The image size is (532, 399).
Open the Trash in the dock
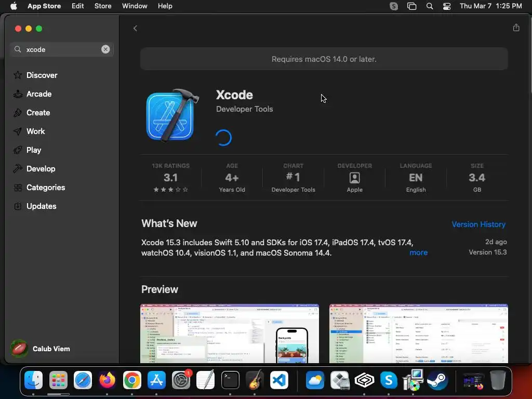498,380
